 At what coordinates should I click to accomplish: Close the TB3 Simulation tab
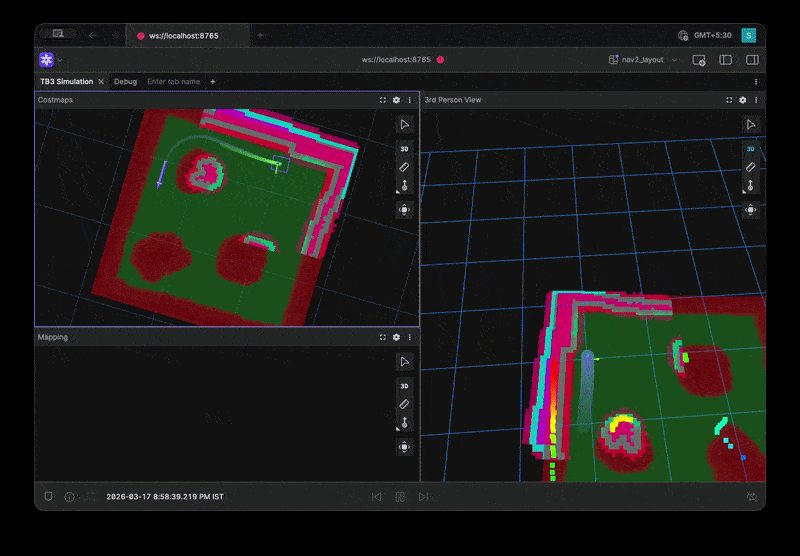pos(101,82)
